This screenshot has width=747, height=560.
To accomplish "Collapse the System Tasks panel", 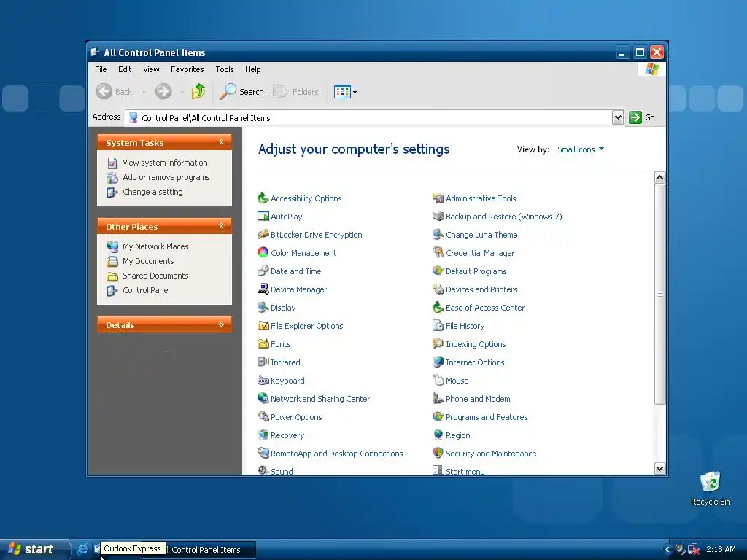I will (221, 142).
